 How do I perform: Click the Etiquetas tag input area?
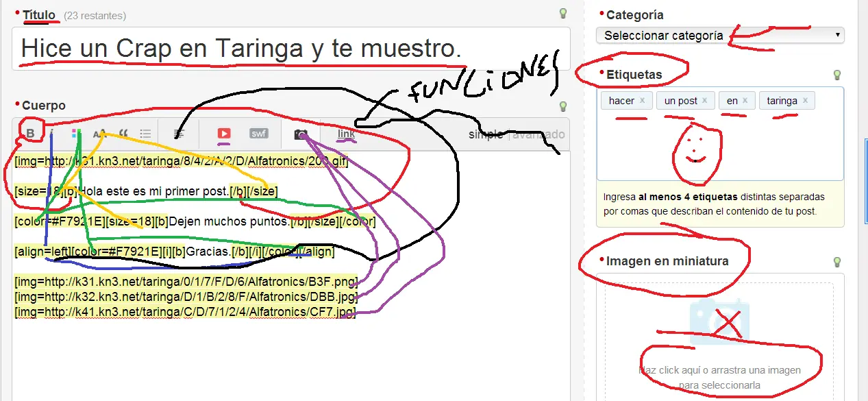(x=720, y=134)
